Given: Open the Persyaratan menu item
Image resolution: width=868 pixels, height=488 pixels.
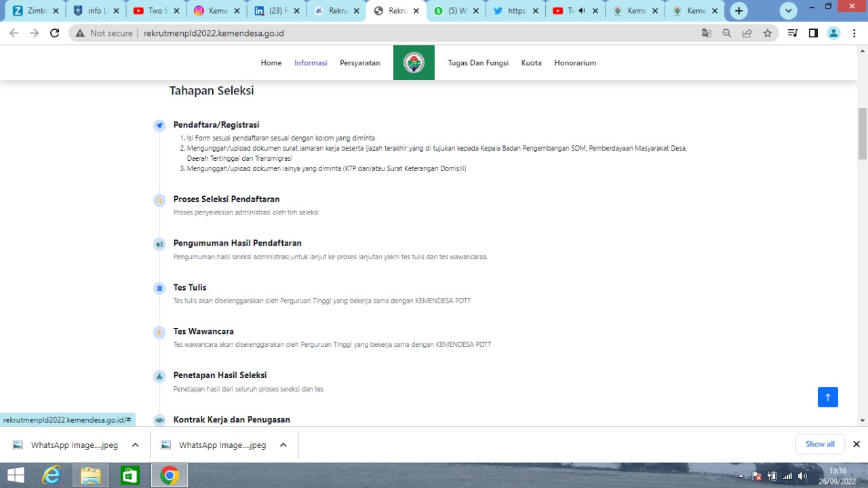Looking at the screenshot, I should click(x=359, y=63).
